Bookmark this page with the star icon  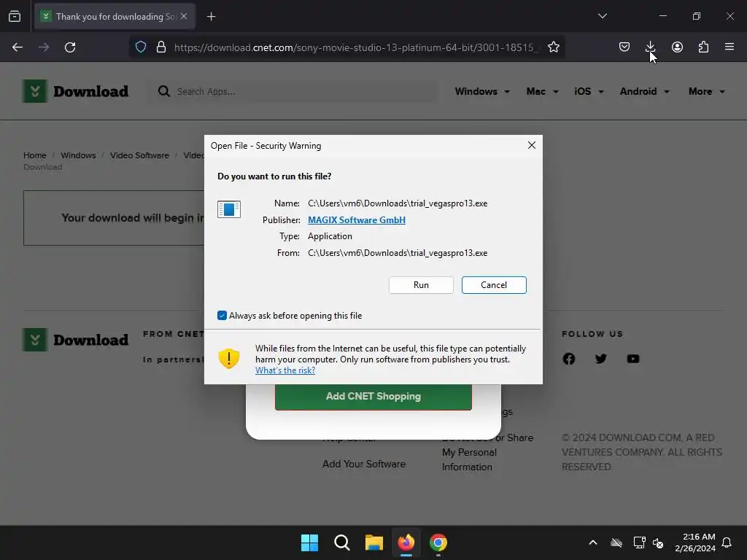coord(553,47)
